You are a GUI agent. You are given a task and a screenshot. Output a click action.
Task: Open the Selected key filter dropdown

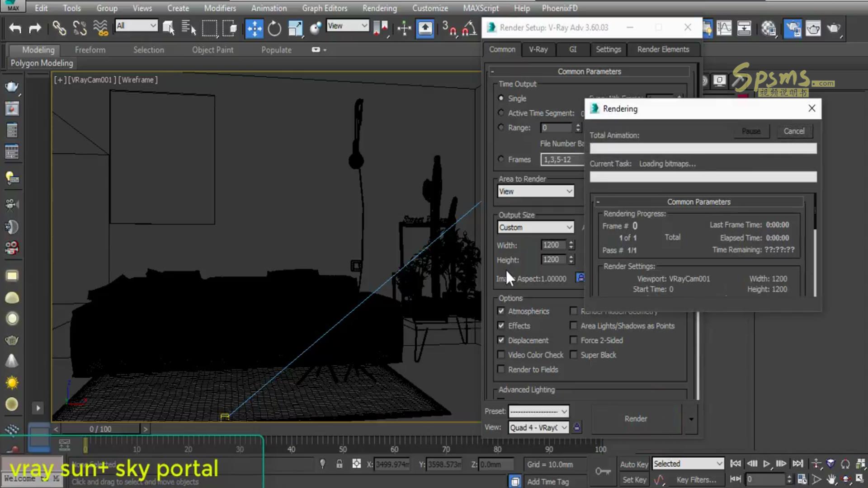click(x=688, y=464)
